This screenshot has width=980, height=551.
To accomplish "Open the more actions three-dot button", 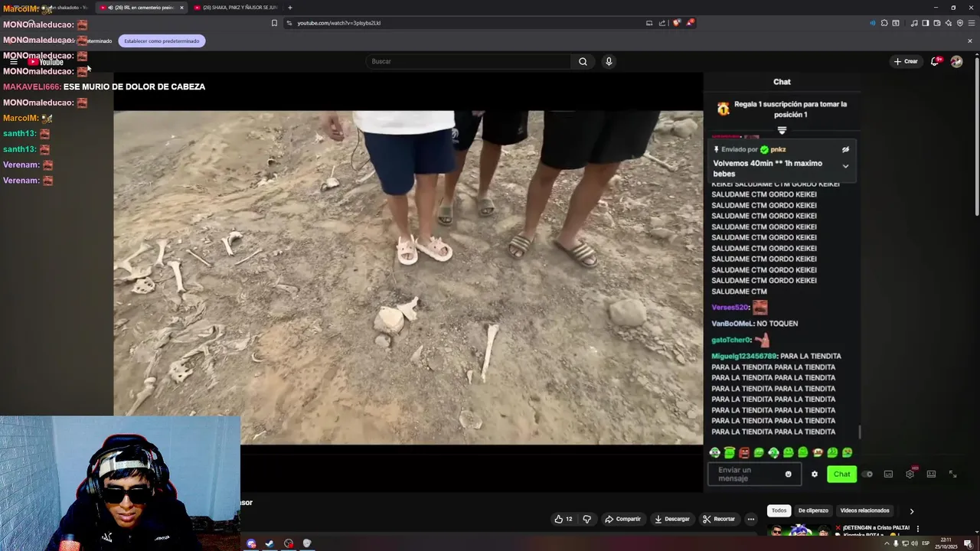I will pos(751,519).
